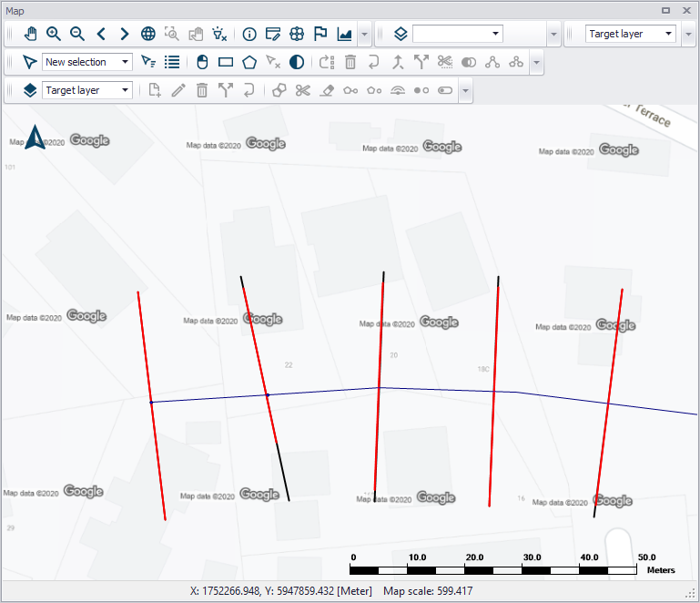The width and height of the screenshot is (700, 603).
Task: Click the union overlapping circles icon
Action: pyautogui.click(x=468, y=62)
